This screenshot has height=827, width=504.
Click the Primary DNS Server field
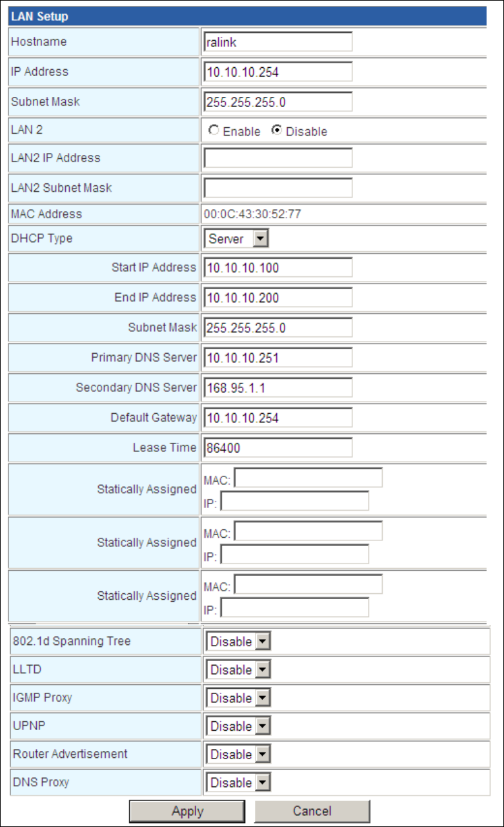click(x=278, y=358)
